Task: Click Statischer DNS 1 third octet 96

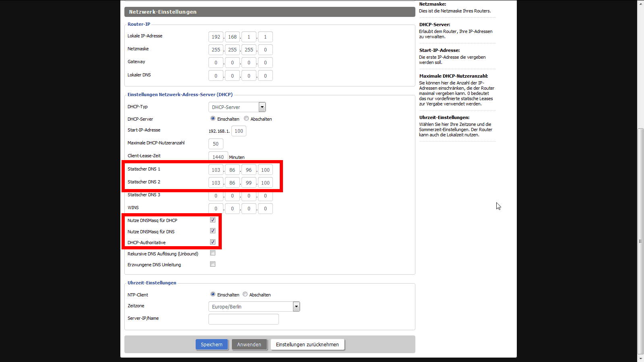Action: 249,170
